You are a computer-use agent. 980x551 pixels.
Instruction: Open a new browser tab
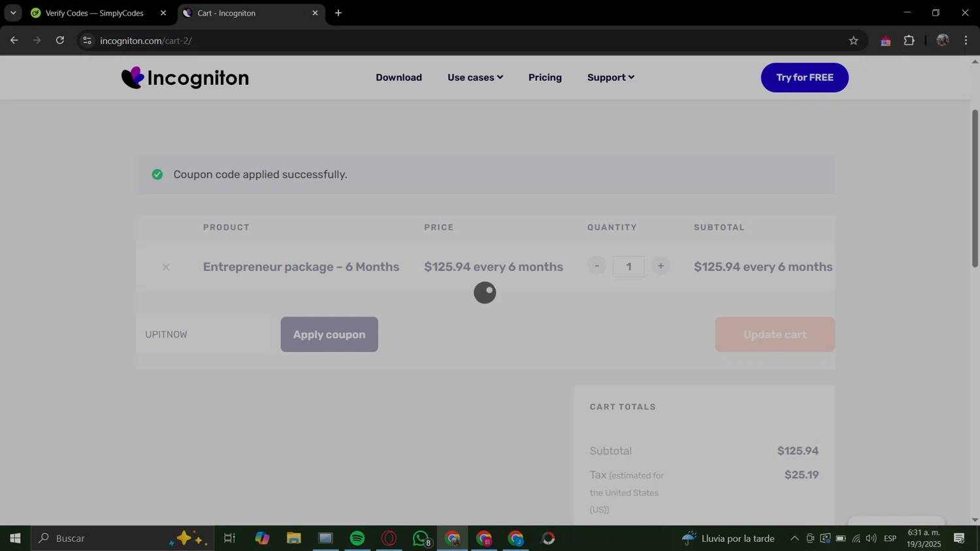click(x=338, y=13)
